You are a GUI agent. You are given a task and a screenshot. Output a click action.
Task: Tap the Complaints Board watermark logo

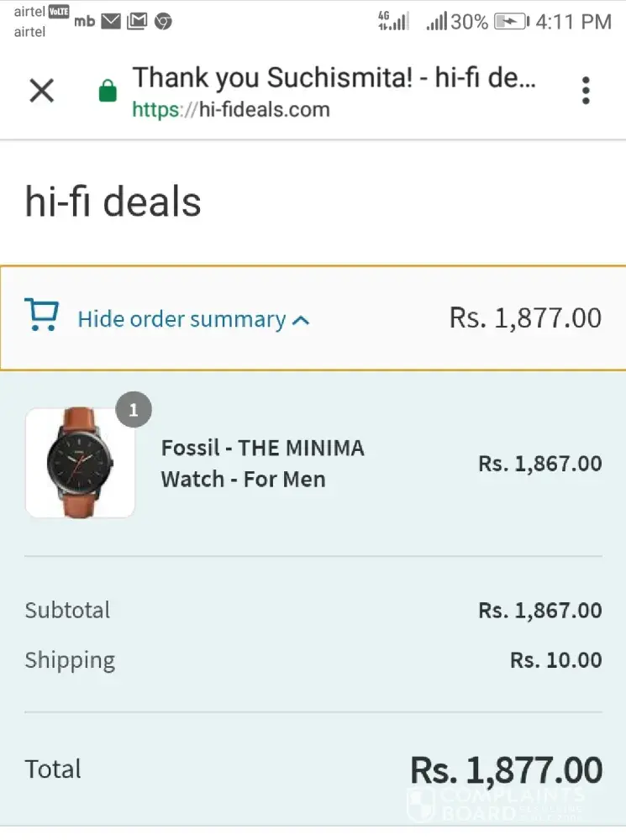click(x=496, y=803)
